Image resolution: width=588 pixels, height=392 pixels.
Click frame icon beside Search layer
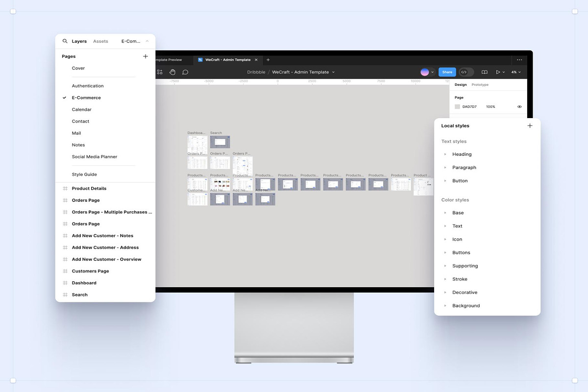[x=65, y=295]
